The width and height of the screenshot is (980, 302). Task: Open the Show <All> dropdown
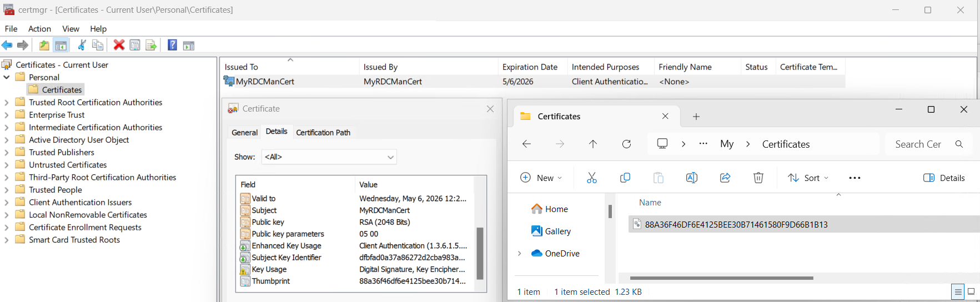click(329, 157)
